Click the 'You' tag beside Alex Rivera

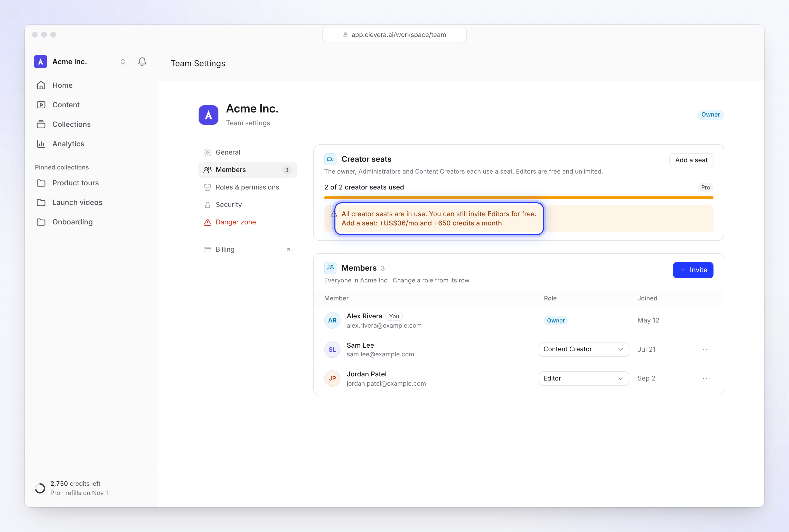394,316
